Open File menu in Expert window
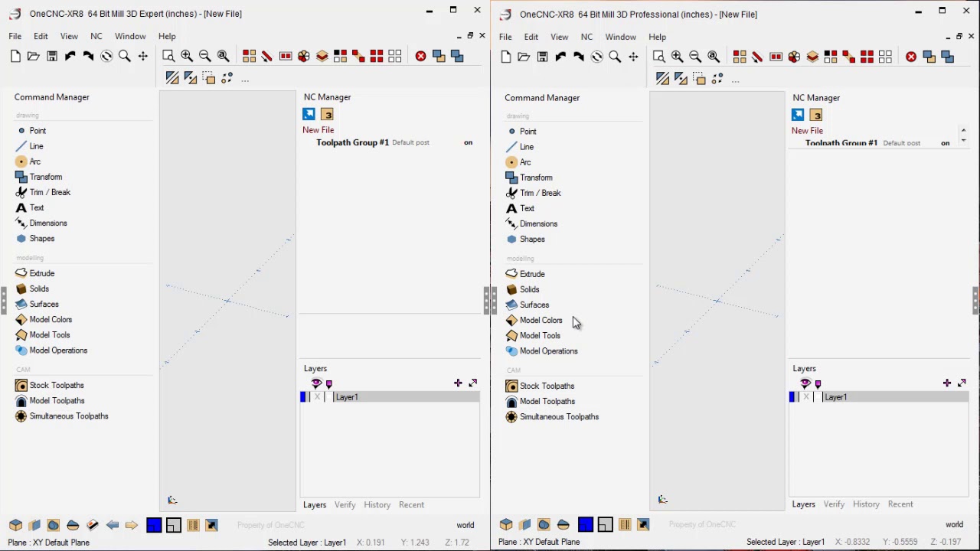The width and height of the screenshot is (980, 551). tap(15, 36)
